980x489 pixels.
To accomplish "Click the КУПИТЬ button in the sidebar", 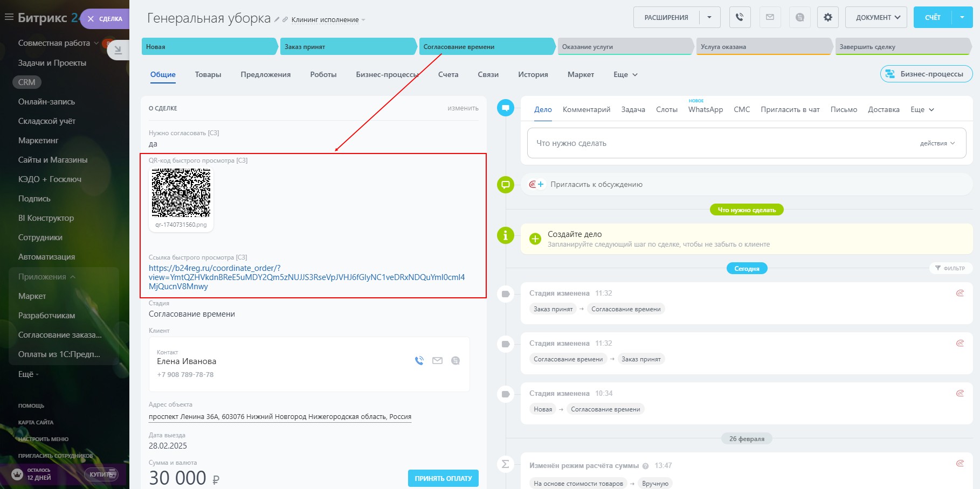I will (101, 474).
